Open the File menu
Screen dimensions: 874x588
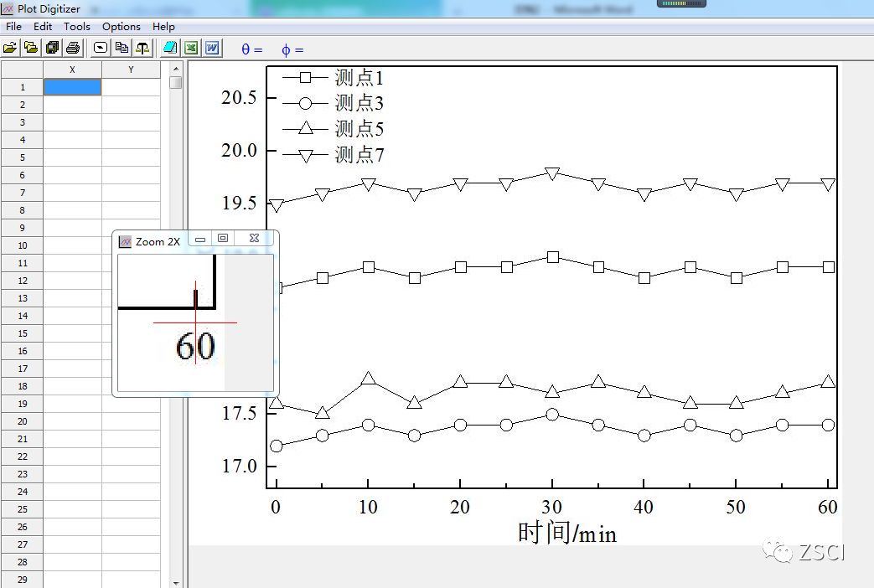(13, 26)
